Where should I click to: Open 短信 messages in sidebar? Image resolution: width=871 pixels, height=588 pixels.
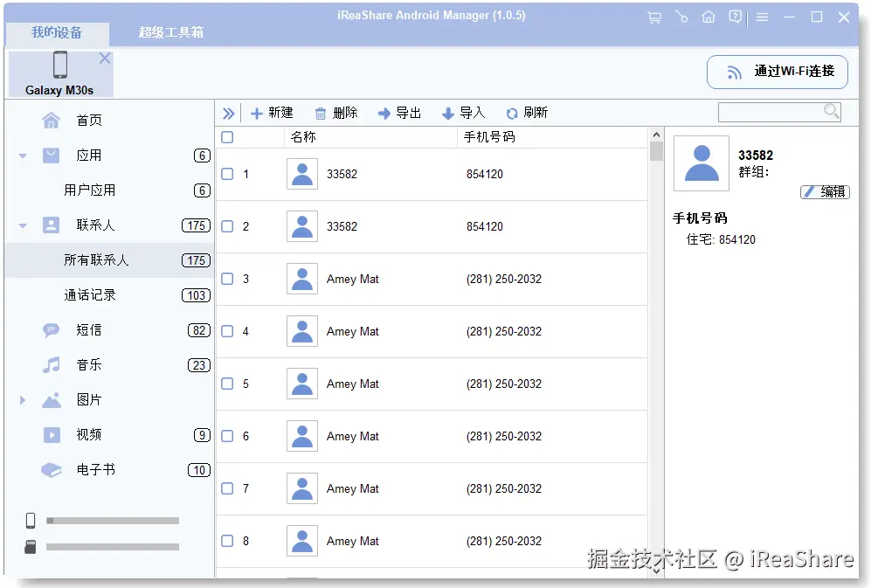tap(109, 330)
